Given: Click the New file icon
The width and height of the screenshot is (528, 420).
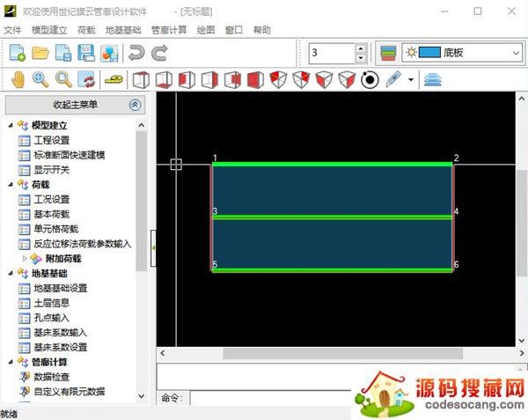Looking at the screenshot, I should (x=18, y=53).
